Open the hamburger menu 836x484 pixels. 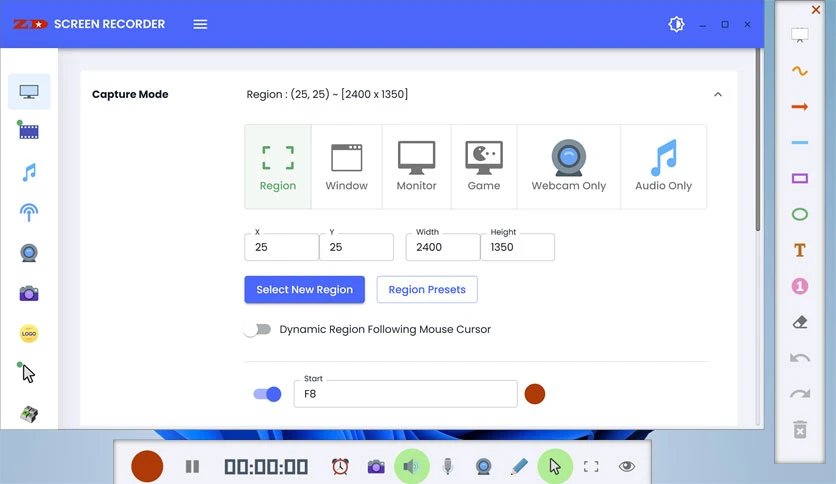point(200,25)
